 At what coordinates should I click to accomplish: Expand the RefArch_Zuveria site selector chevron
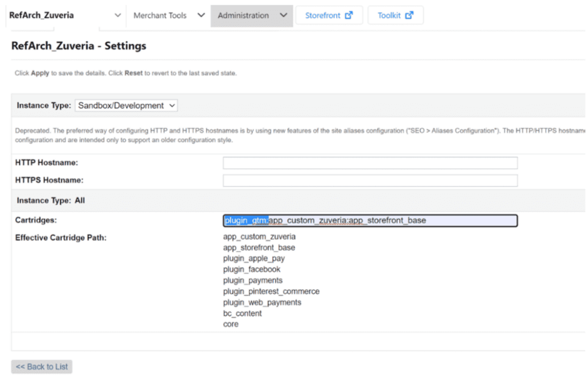click(118, 15)
